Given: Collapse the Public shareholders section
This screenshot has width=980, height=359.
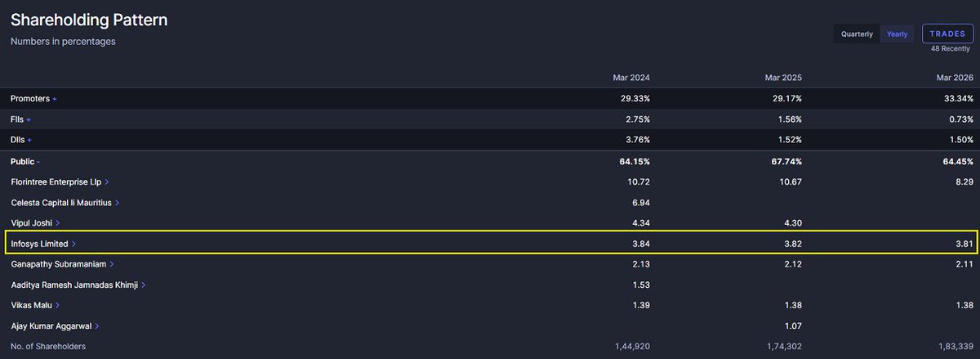Looking at the screenshot, I should 25,161.
